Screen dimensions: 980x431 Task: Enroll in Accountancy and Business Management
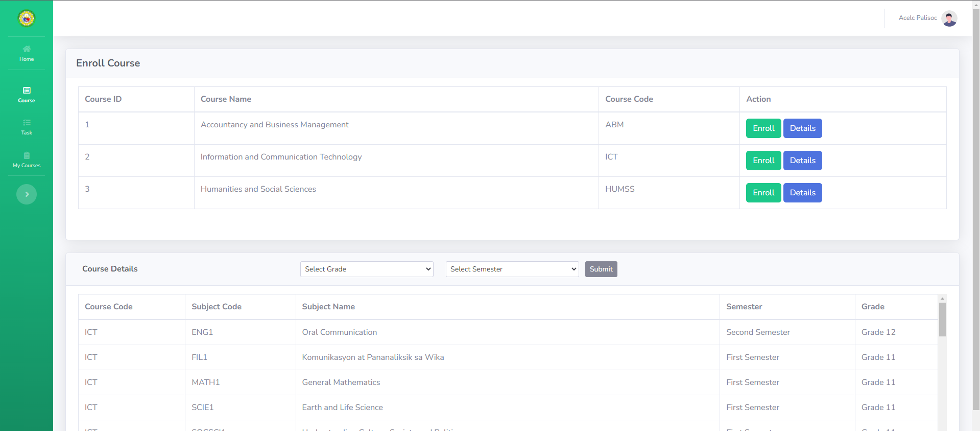pos(763,128)
